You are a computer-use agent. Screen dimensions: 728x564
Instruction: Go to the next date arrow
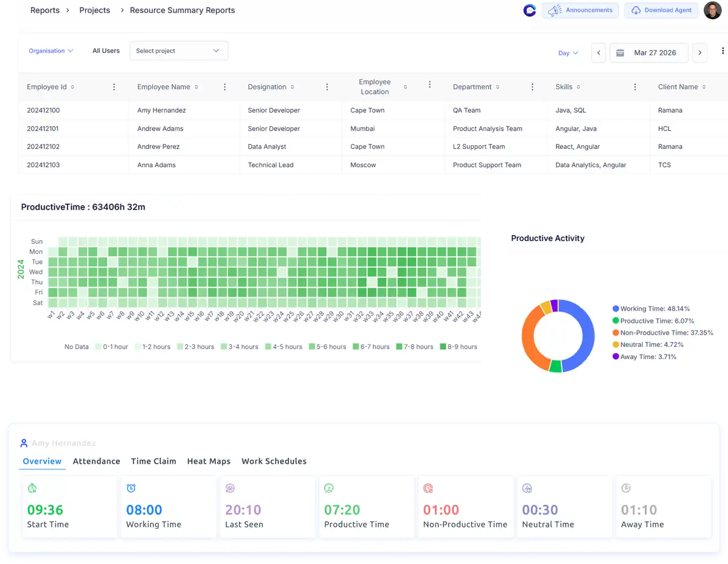point(699,53)
